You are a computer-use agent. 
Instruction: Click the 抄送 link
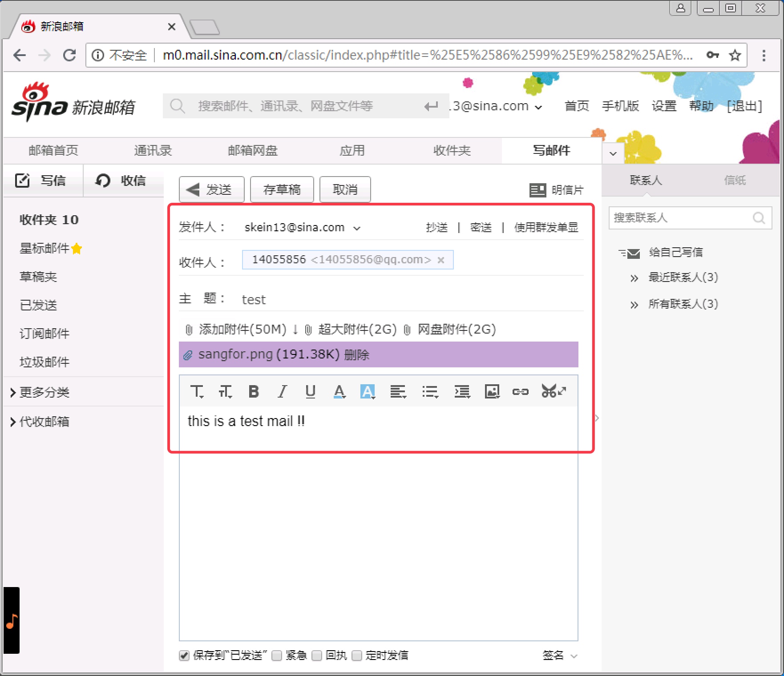[x=436, y=228]
